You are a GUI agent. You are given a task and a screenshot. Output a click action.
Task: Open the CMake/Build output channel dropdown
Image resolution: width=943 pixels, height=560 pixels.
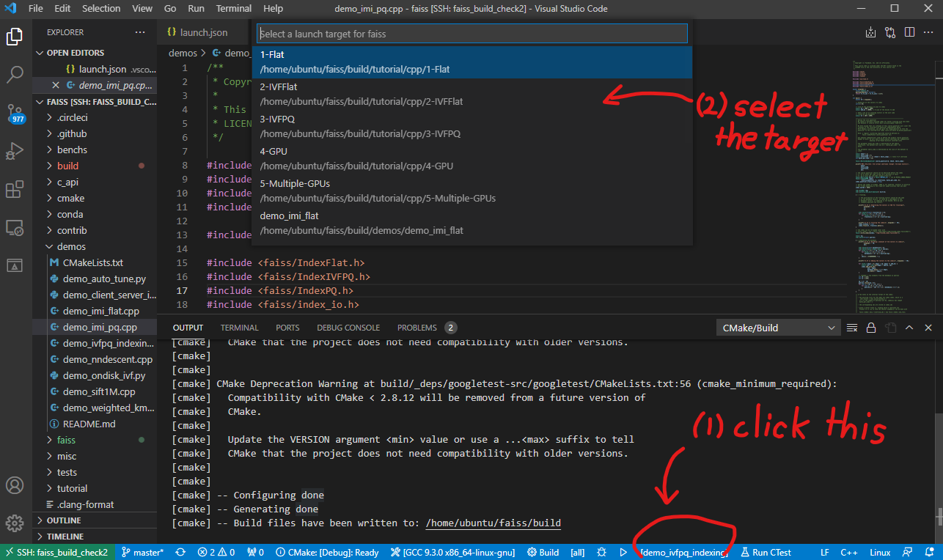(x=778, y=328)
